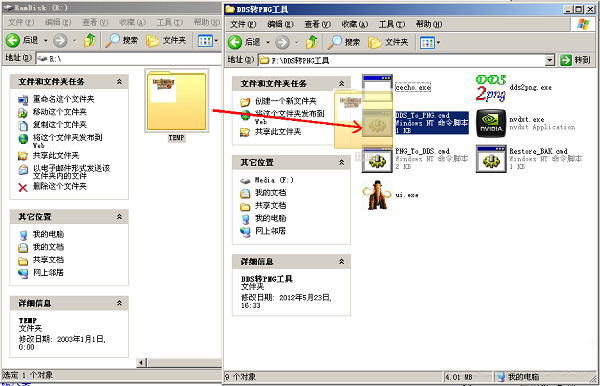The width and height of the screenshot is (600, 386).
Task: Open 工具 menu in DDS转PNG工具 window
Action: tap(391, 24)
